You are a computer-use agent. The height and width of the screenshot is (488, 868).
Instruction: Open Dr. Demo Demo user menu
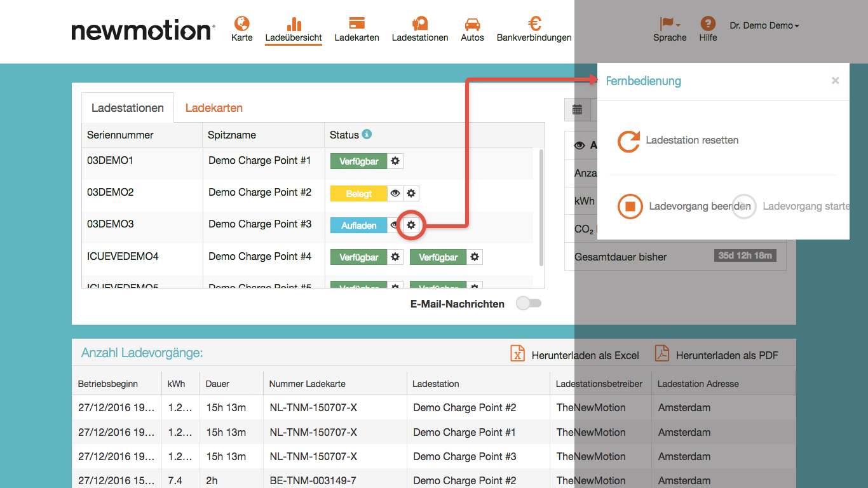pos(764,25)
